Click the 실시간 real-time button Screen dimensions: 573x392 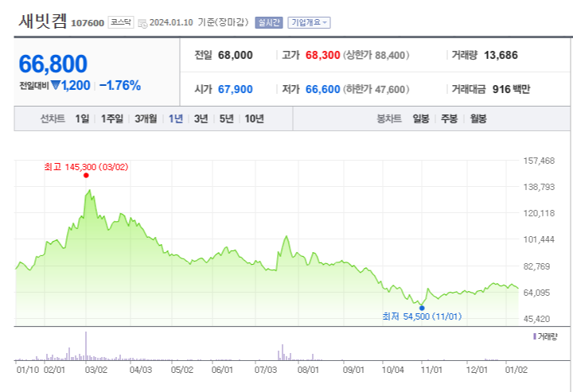pos(269,22)
